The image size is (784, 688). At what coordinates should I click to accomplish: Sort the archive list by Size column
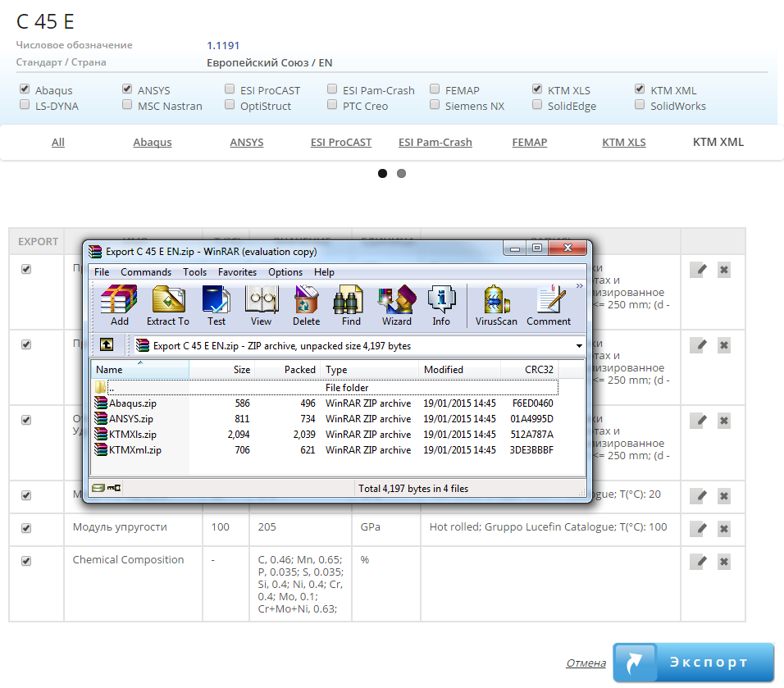[x=222, y=370]
